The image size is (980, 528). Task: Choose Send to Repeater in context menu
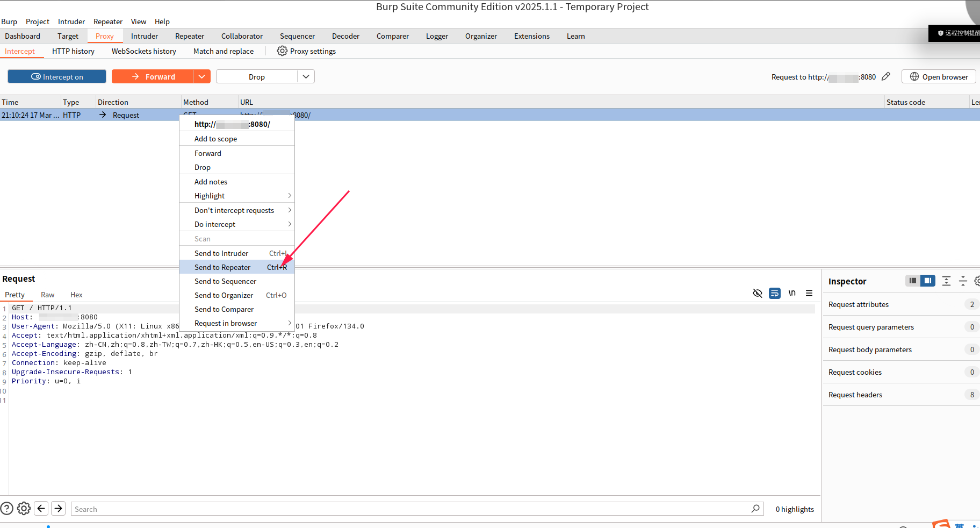pyautogui.click(x=237, y=267)
